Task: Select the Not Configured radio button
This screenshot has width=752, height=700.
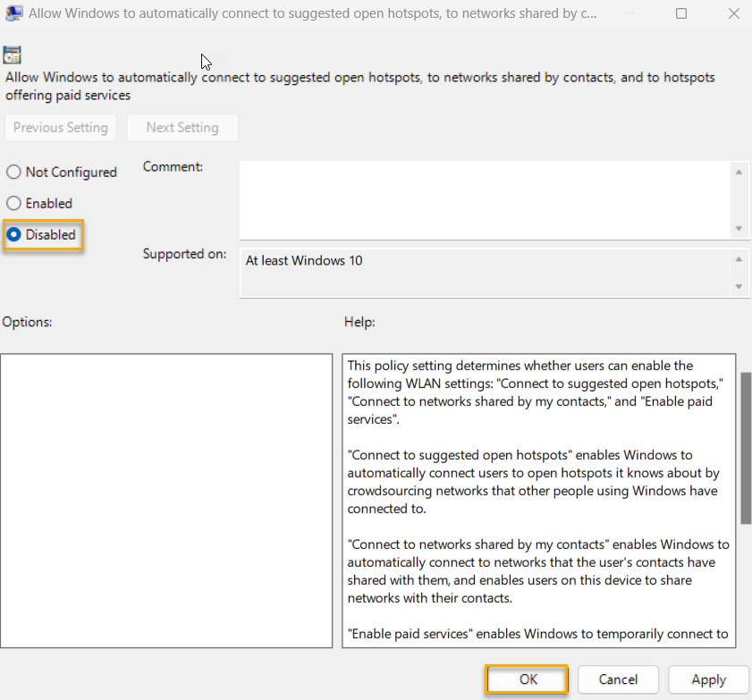Action: click(13, 172)
